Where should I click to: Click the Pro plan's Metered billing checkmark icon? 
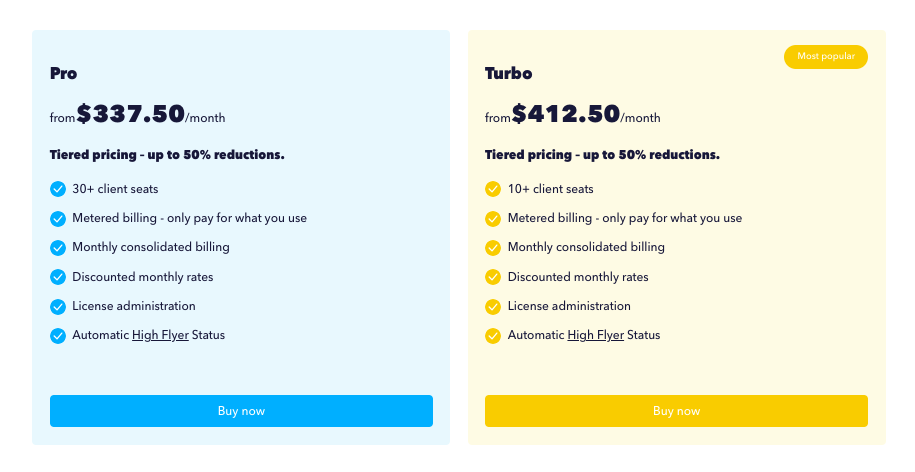click(x=58, y=218)
